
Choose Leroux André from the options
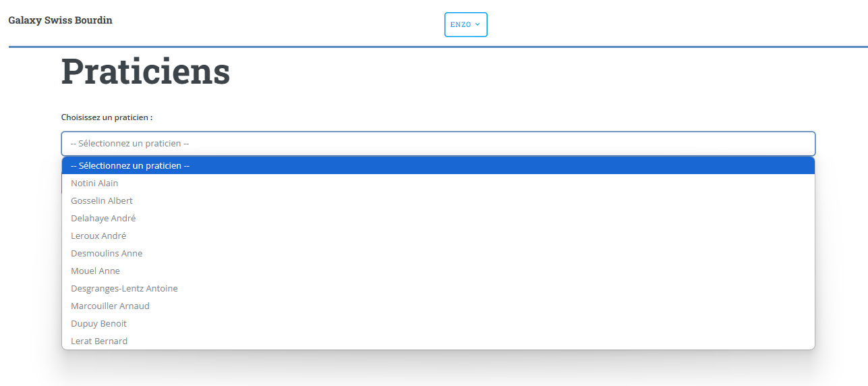pyautogui.click(x=98, y=236)
